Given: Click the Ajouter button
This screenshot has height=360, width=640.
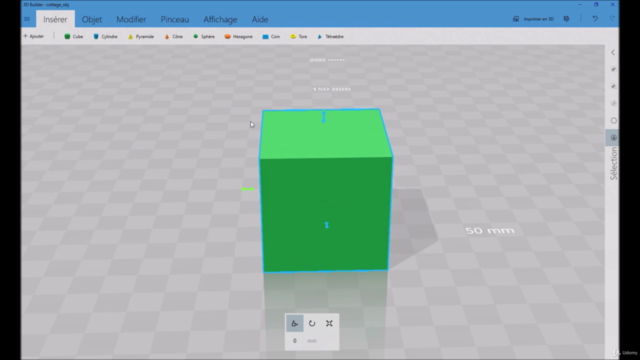Looking at the screenshot, I should point(33,36).
